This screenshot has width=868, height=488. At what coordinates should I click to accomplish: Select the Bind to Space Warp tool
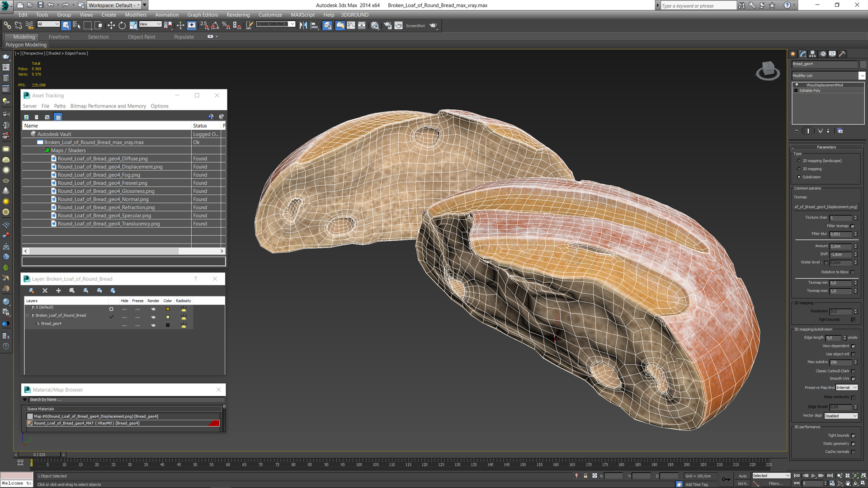coord(29,25)
